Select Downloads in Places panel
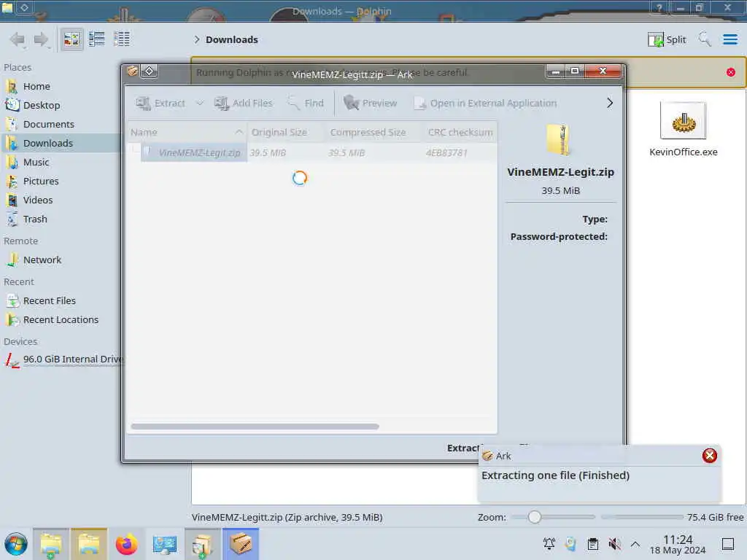Viewport: 747px width, 560px height. [x=61, y=144]
